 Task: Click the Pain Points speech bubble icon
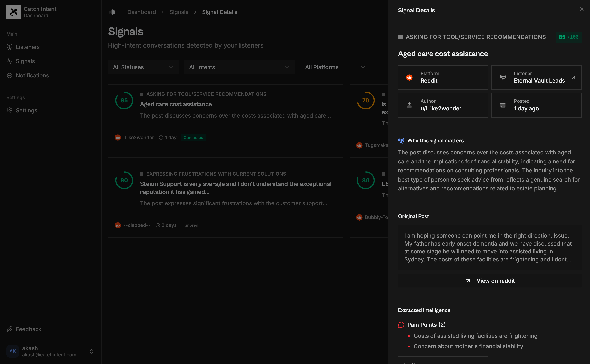pyautogui.click(x=401, y=325)
